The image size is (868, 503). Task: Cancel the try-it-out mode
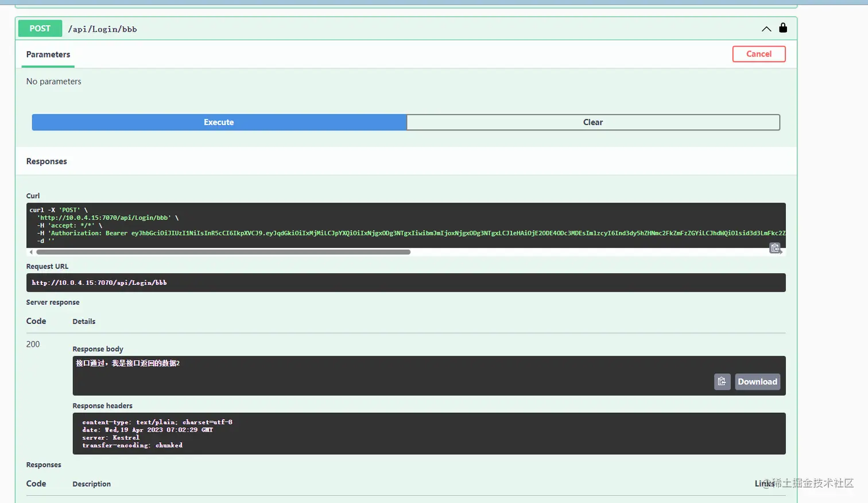(759, 54)
